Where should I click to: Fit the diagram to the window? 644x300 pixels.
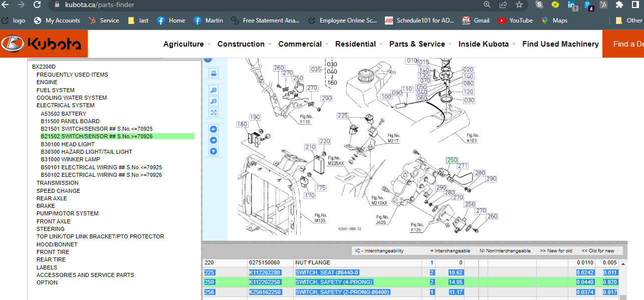pos(213,113)
